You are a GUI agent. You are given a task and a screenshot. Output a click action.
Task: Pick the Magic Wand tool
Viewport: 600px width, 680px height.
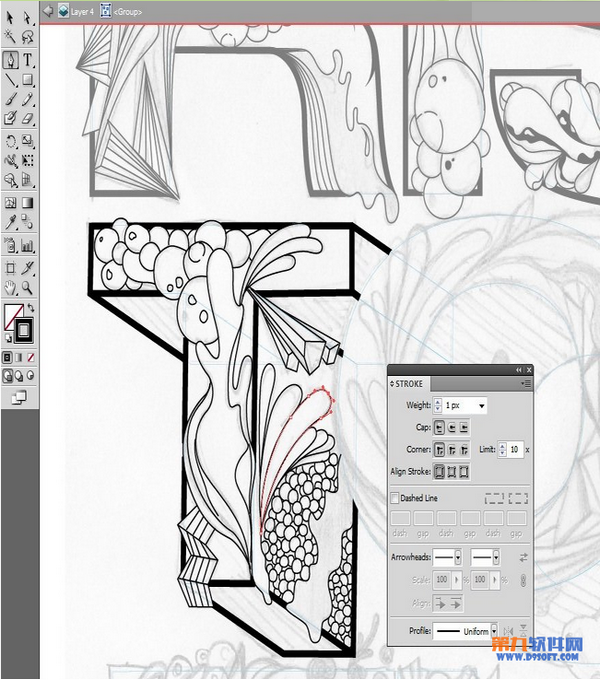pos(10,37)
